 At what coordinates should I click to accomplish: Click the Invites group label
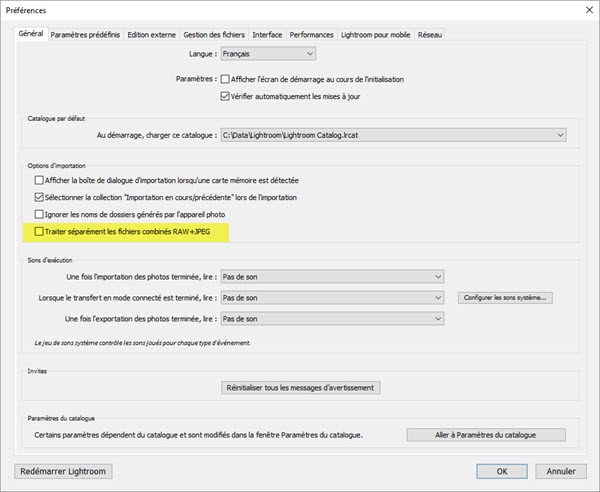click(x=37, y=371)
